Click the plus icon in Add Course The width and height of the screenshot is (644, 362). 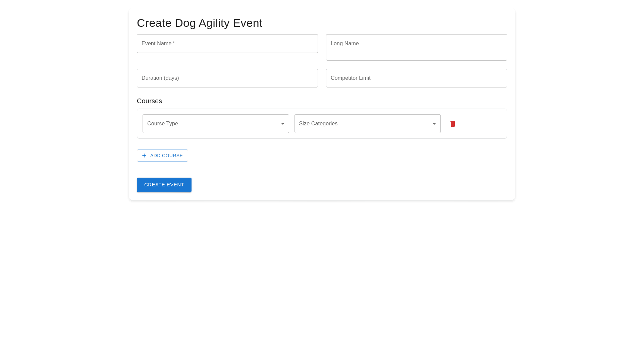pyautogui.click(x=144, y=156)
